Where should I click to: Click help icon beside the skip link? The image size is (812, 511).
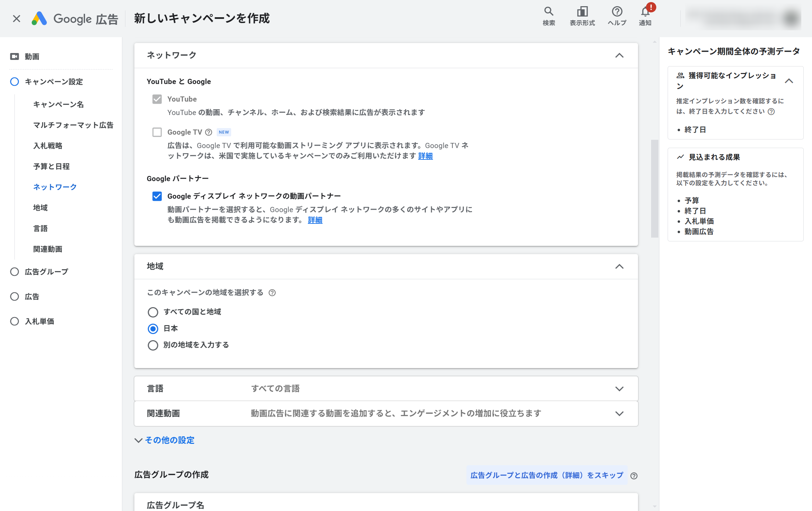click(634, 476)
